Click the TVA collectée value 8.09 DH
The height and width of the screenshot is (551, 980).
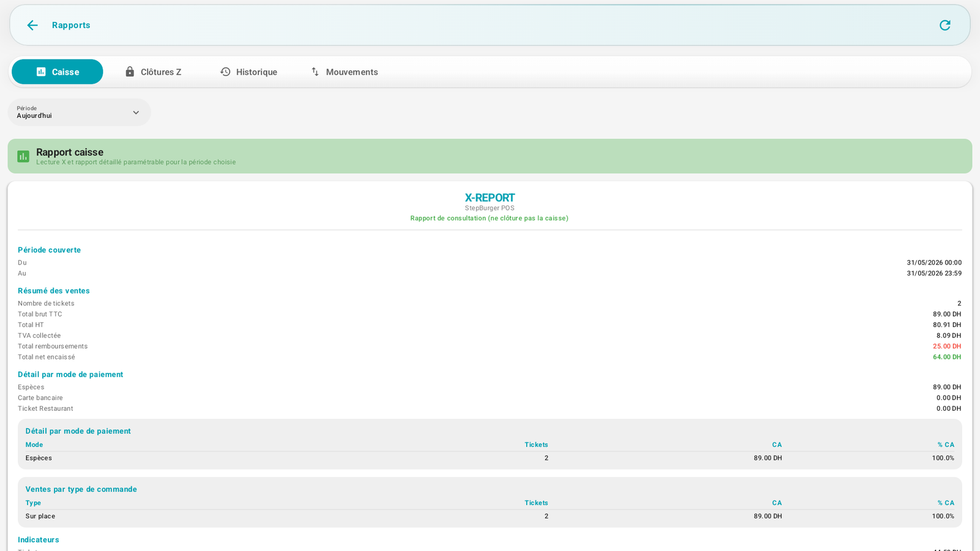click(949, 335)
